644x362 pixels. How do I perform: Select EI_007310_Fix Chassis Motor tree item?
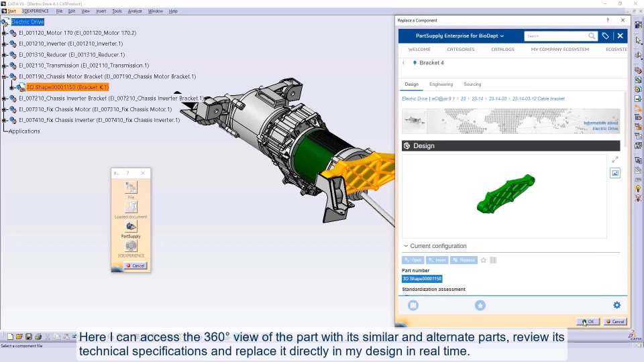95,109
